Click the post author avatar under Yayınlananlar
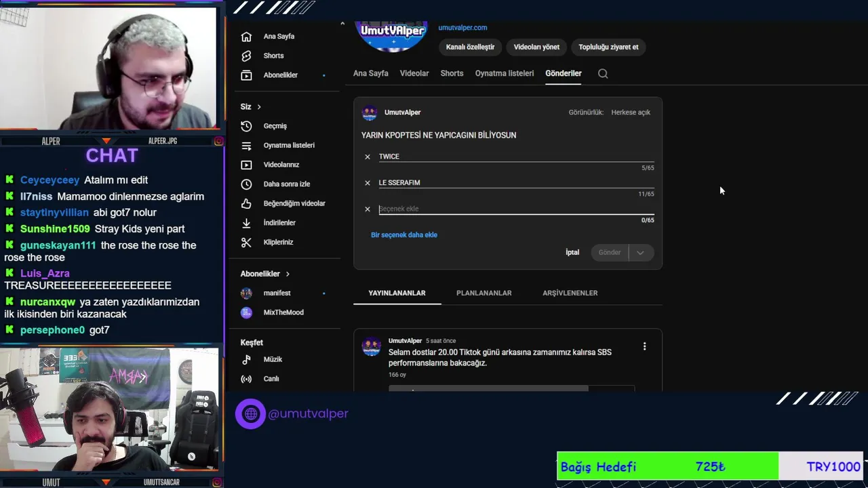The width and height of the screenshot is (868, 488). 371,346
